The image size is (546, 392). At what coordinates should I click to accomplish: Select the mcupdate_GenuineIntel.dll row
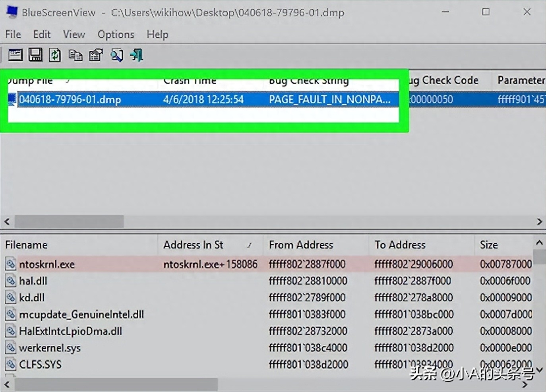(x=267, y=314)
